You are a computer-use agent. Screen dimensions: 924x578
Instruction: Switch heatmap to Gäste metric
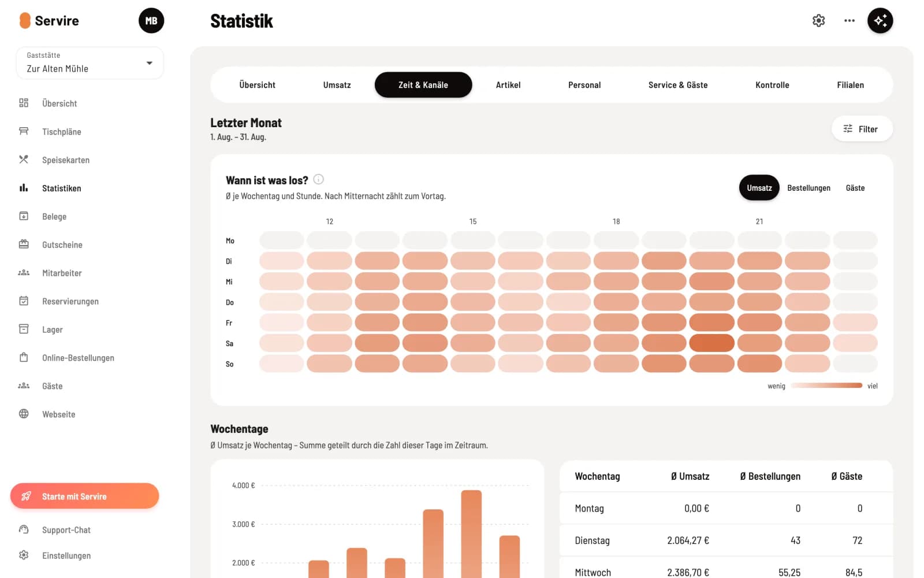click(x=855, y=188)
